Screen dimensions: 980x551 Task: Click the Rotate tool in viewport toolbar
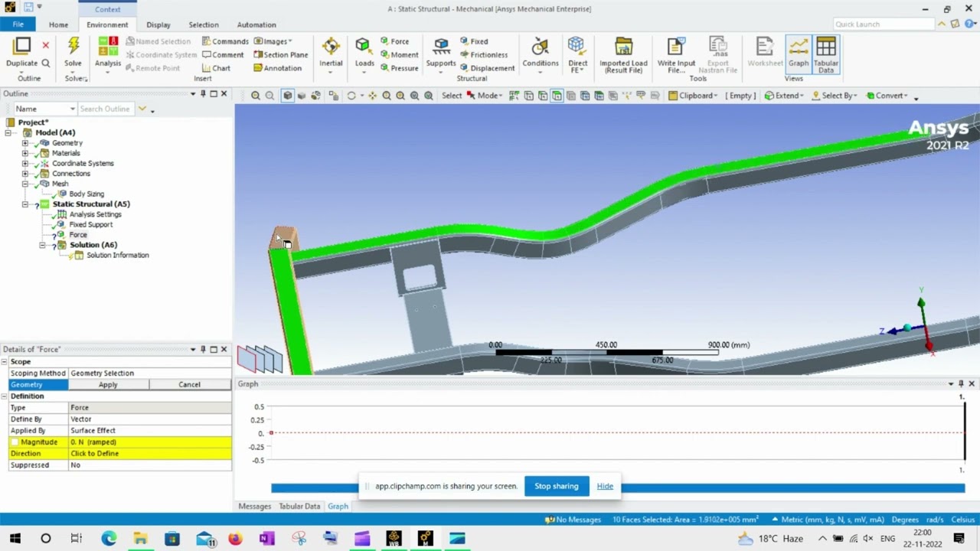(351, 96)
